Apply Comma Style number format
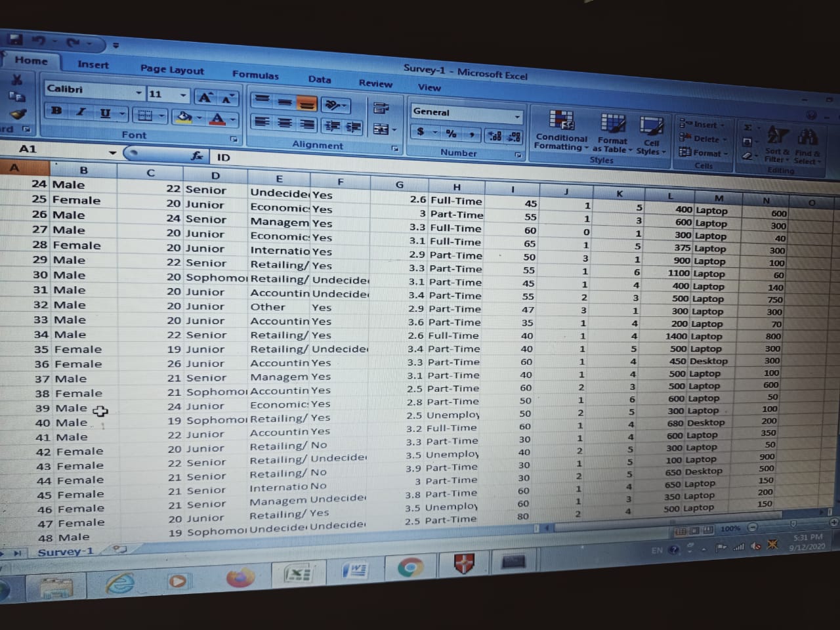 (x=471, y=135)
